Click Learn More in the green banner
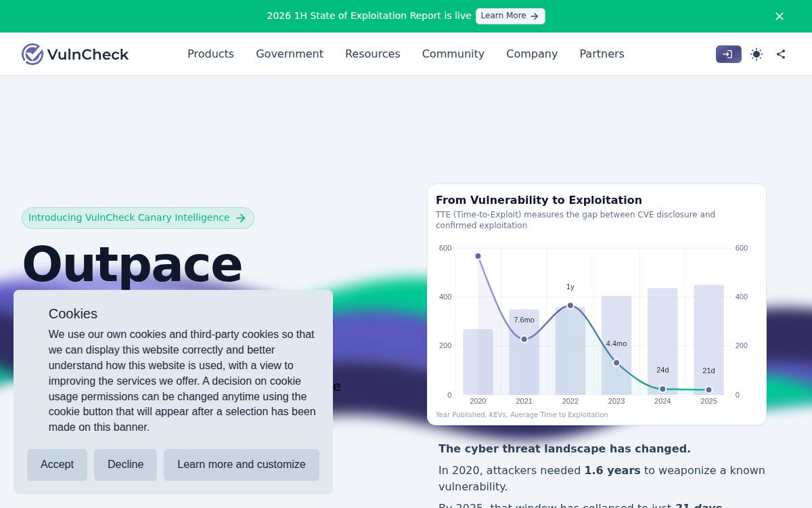812x508 pixels. click(510, 16)
